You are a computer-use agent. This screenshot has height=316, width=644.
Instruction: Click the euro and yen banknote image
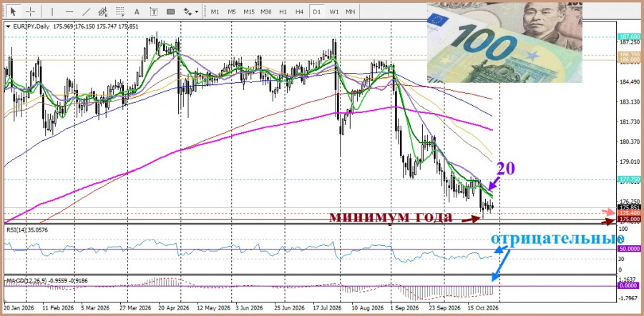504,43
